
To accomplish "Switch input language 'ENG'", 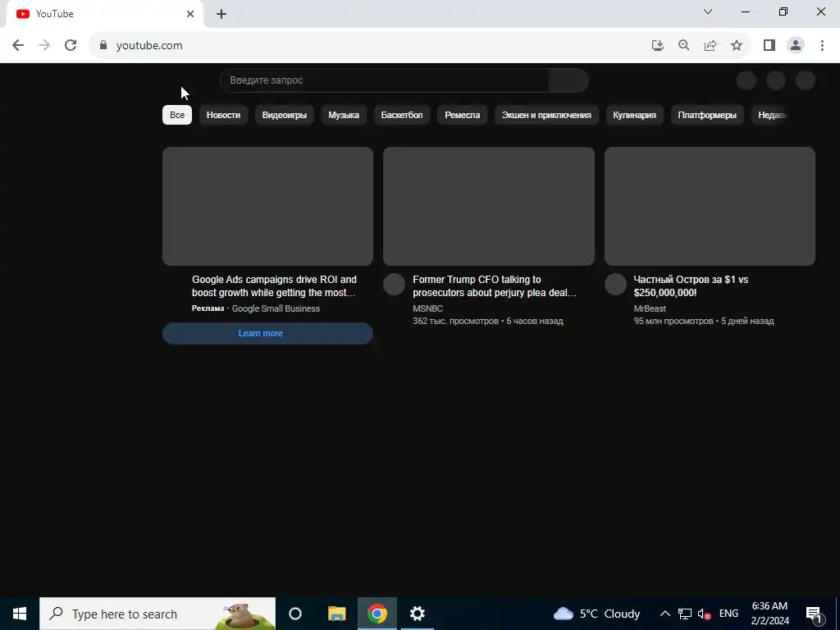I will click(x=728, y=614).
